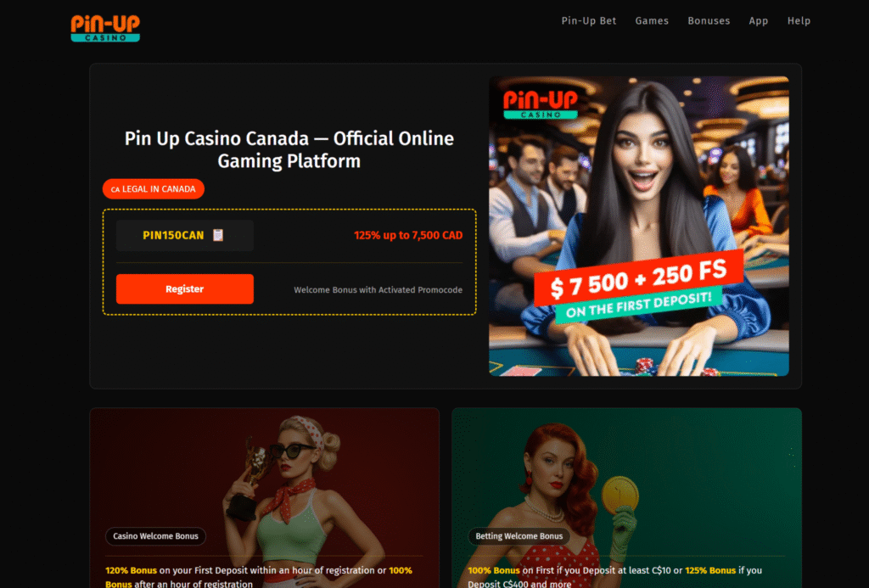Click the CA Legal in Canada badge
This screenshot has height=588, width=869.
tap(154, 189)
